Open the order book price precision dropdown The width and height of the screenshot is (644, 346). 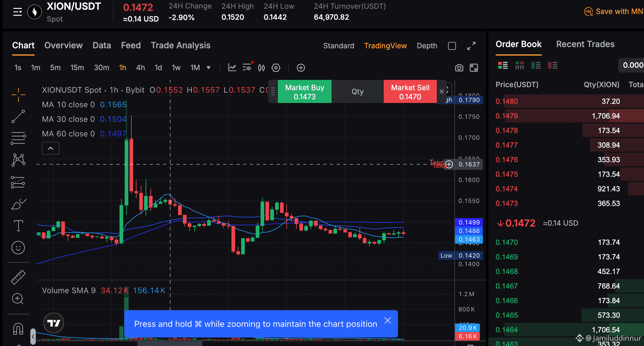[632, 65]
